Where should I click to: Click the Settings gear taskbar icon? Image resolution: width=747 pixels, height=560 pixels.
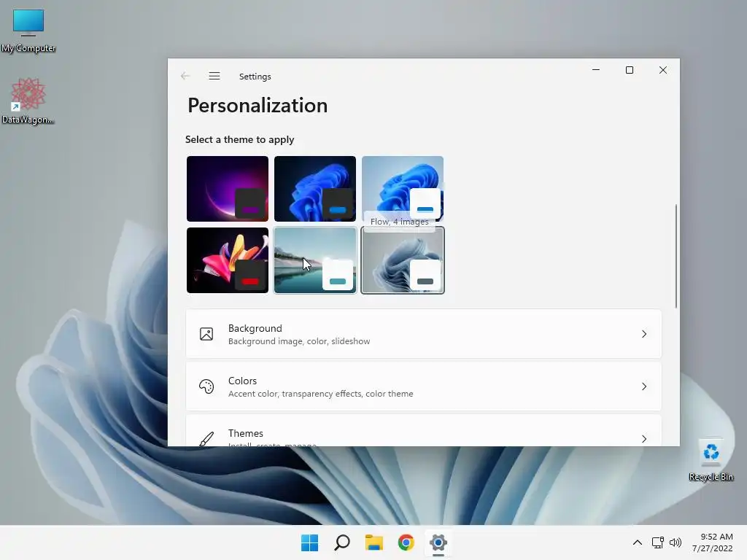(x=438, y=542)
